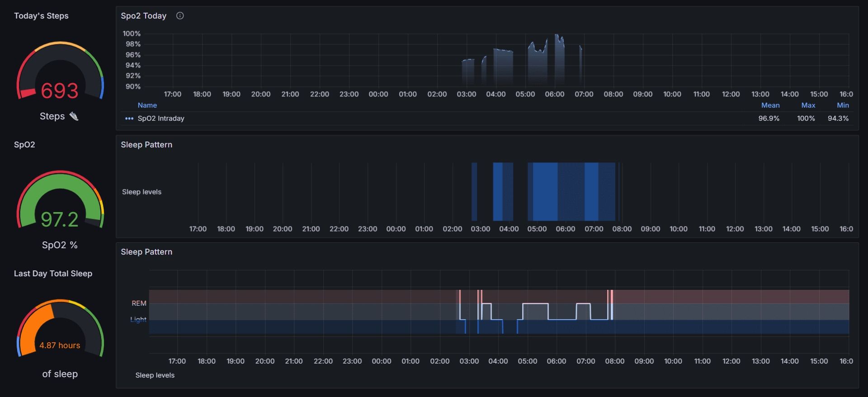Click the Light axis label
Screen dimensions: 868x397
coord(138,319)
